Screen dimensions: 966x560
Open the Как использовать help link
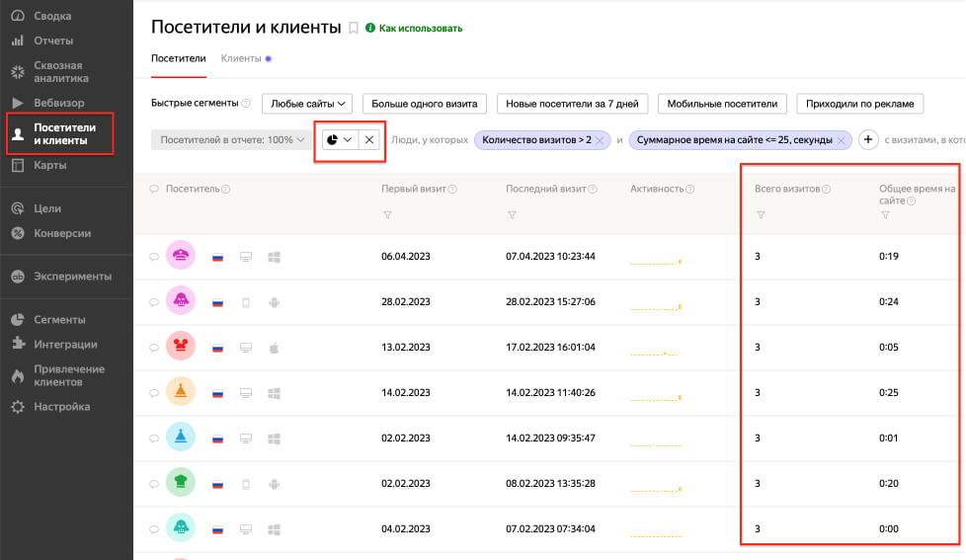pos(421,29)
